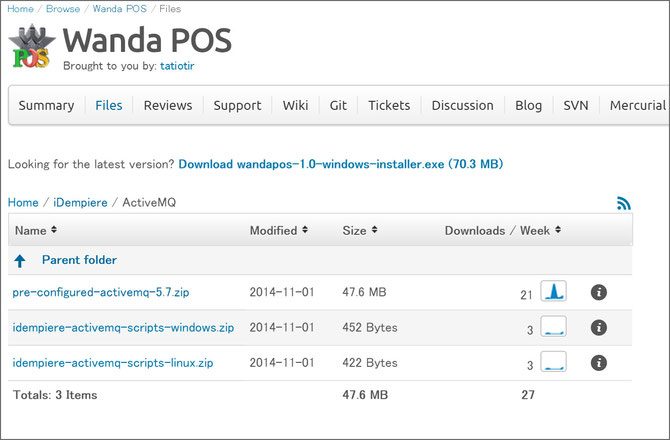Click the Files text in top breadcrumb
This screenshot has width=670, height=440.
(x=170, y=9)
